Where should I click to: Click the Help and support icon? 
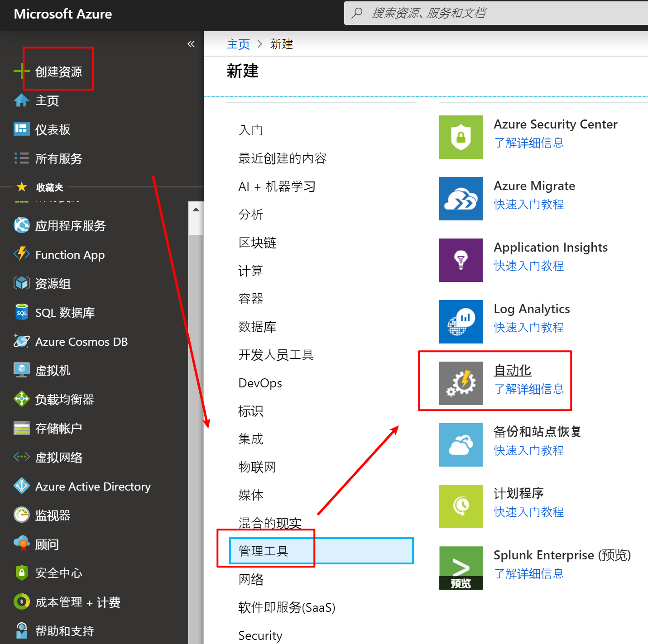point(21,631)
